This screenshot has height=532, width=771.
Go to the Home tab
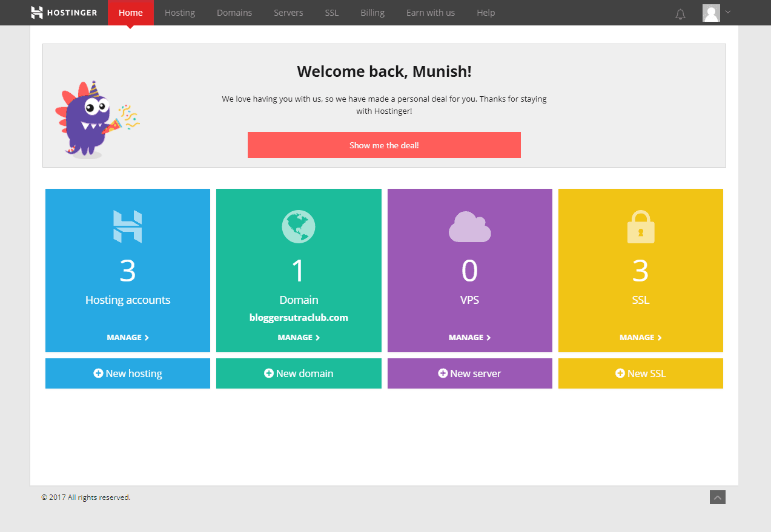131,13
